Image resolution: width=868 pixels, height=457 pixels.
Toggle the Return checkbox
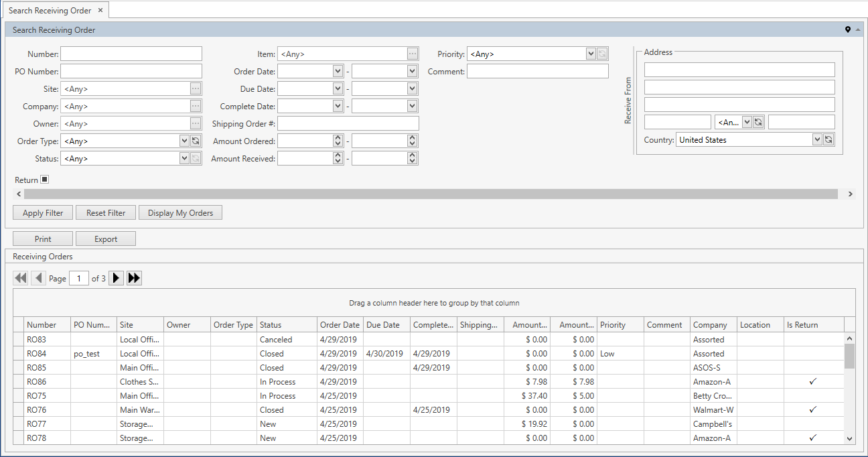pyautogui.click(x=44, y=180)
